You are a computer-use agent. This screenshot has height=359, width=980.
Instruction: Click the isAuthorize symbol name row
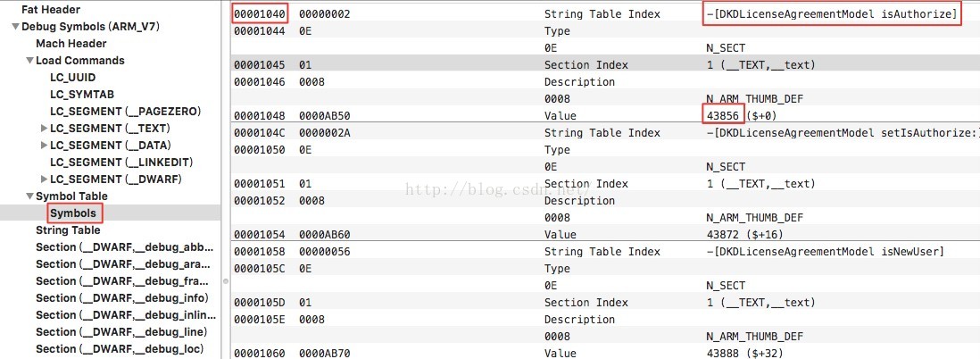[831, 14]
